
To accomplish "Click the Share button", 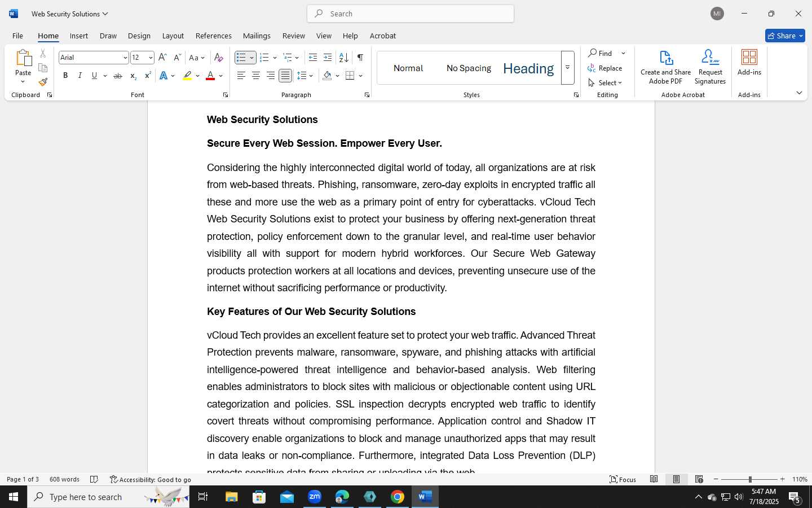I will pos(785,36).
